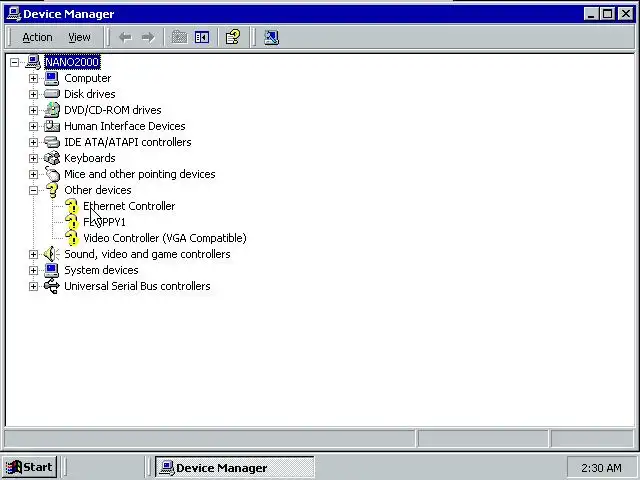
Task: Select the Disk drives label
Action: click(90, 94)
